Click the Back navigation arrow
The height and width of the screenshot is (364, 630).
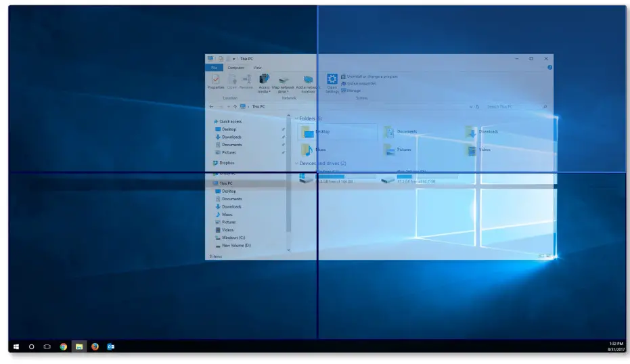(211, 106)
